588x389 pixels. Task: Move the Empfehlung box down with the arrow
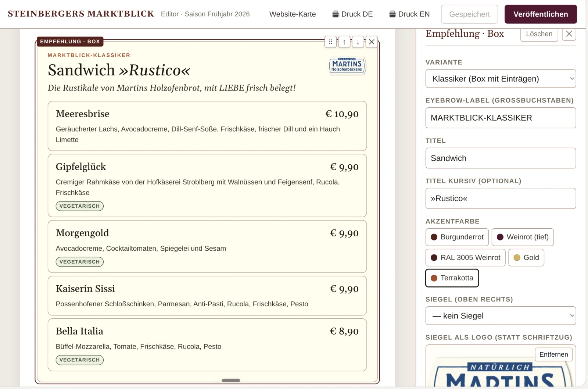[358, 42]
